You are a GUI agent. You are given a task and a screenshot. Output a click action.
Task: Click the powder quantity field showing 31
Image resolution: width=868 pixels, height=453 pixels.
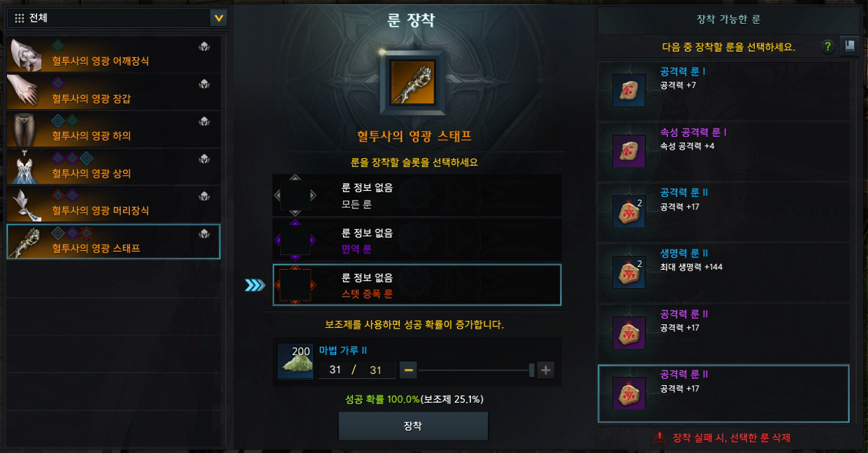(x=357, y=370)
